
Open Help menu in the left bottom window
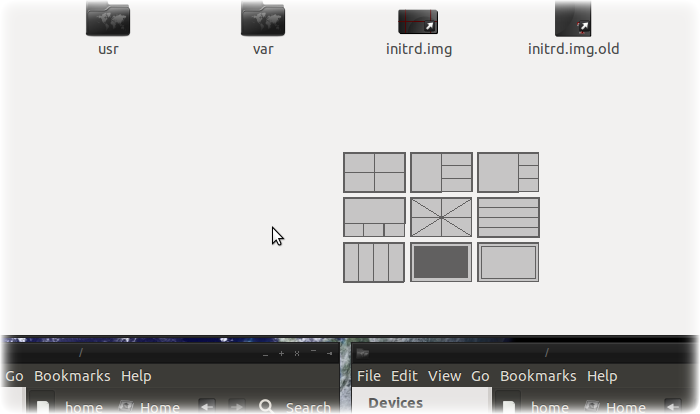136,376
